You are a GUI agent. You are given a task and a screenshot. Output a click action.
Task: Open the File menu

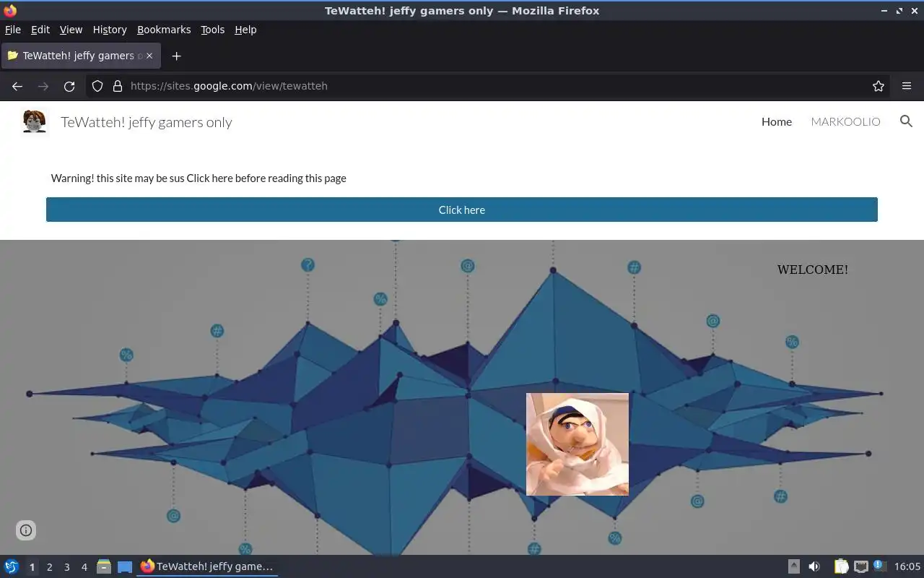coord(13,30)
